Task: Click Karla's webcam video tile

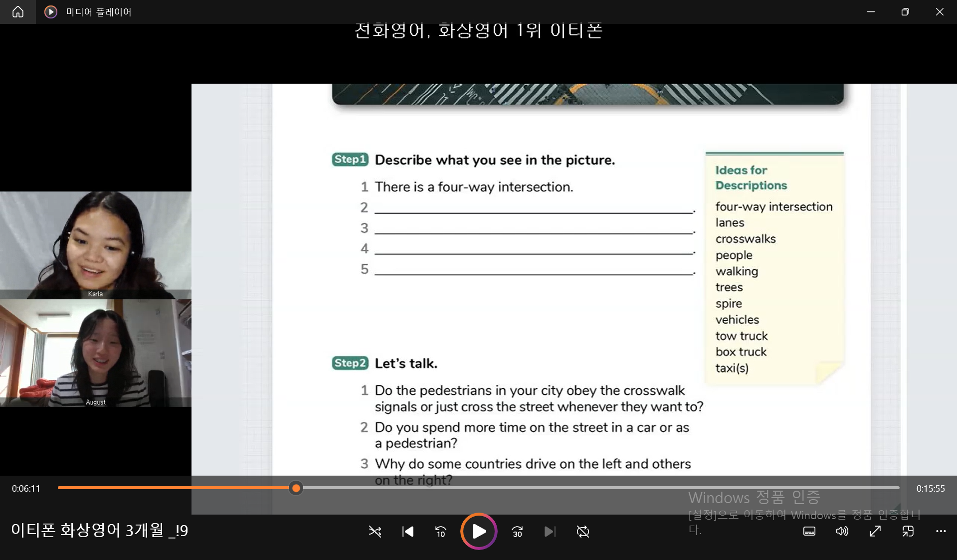Action: 95,245
